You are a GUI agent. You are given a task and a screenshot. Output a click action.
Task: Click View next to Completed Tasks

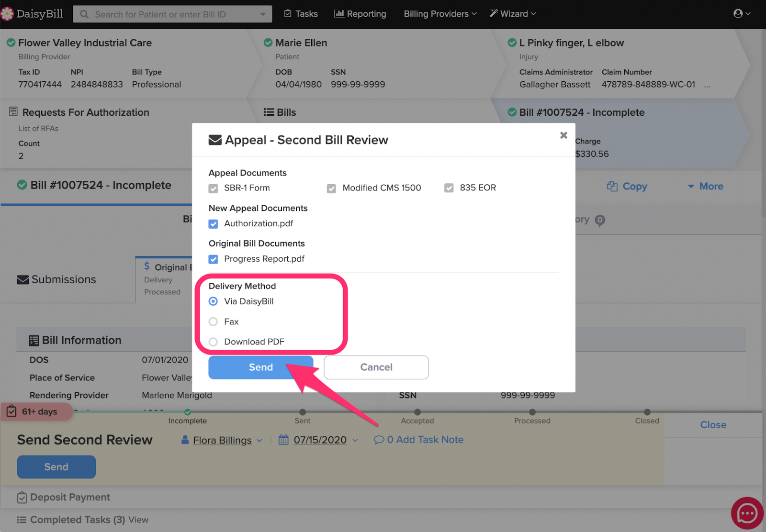point(138,520)
